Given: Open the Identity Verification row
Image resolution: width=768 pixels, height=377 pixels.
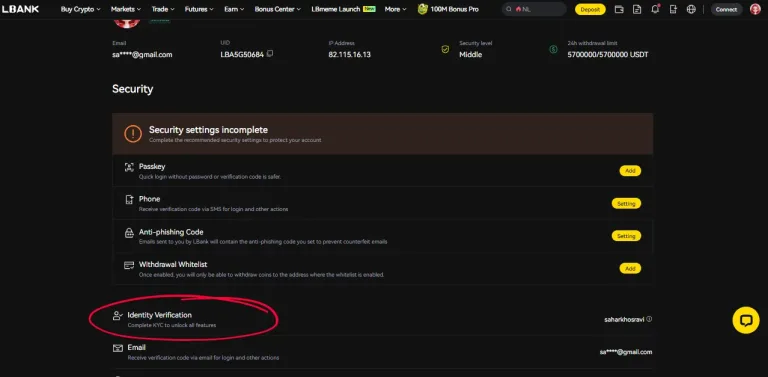Looking at the screenshot, I should [x=382, y=319].
